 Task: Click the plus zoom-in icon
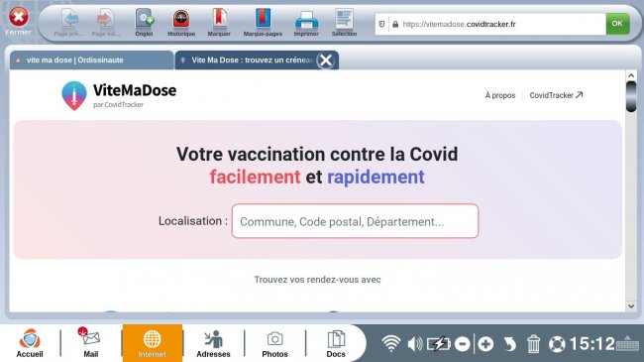[x=485, y=344]
